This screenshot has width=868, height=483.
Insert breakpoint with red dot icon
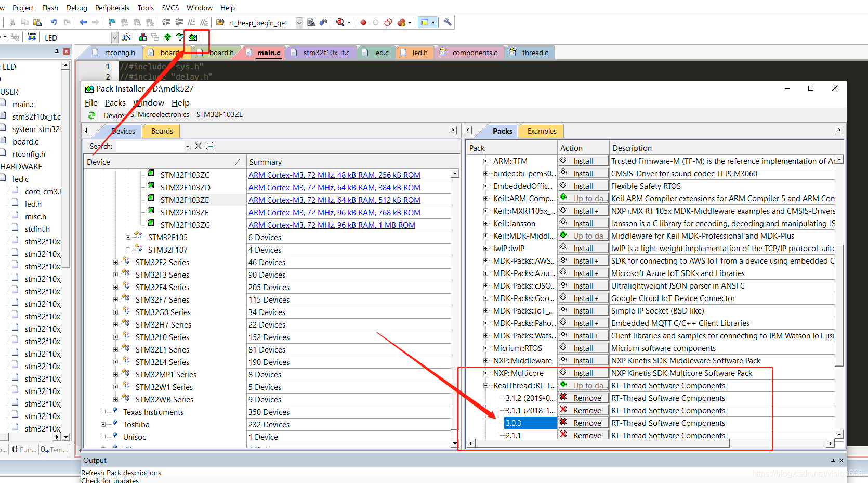pos(363,22)
